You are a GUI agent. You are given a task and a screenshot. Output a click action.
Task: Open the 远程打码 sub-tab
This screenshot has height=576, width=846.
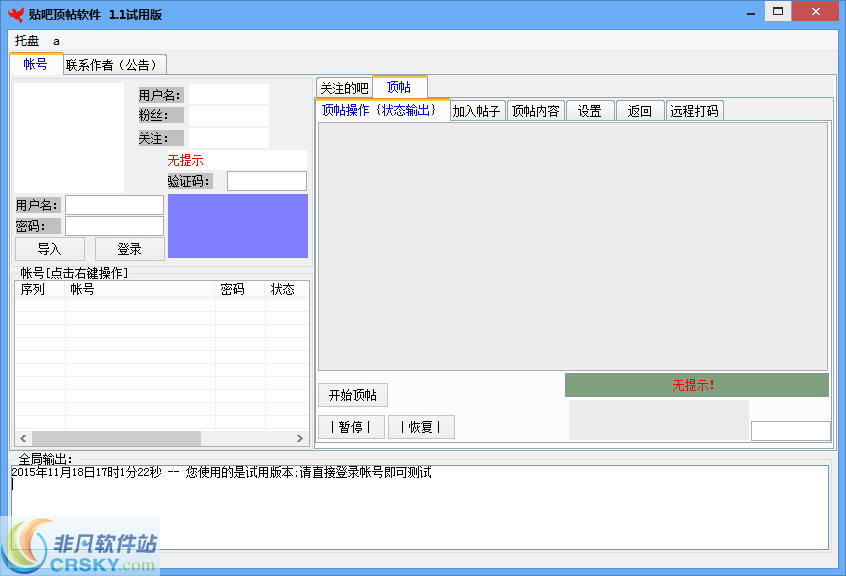point(694,111)
